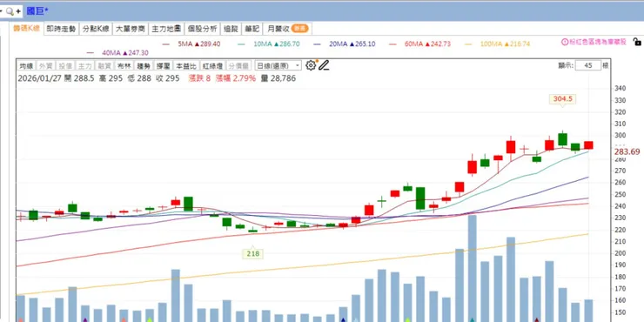Switch to the 追蹤 tab

231,29
